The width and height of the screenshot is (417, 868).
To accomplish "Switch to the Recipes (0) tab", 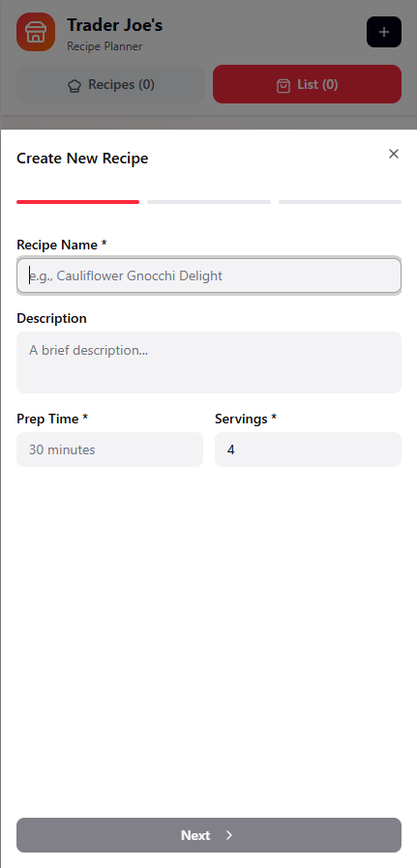I will (110, 84).
